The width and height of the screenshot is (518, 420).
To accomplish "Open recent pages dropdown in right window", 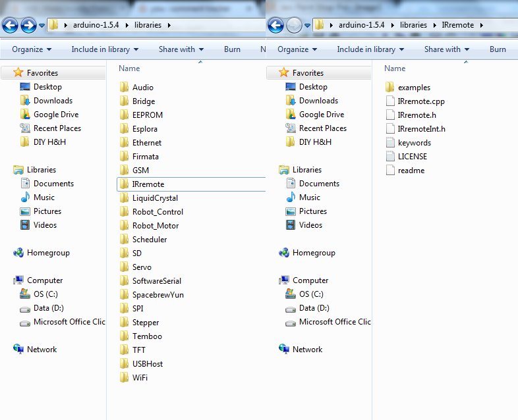I will click(308, 26).
